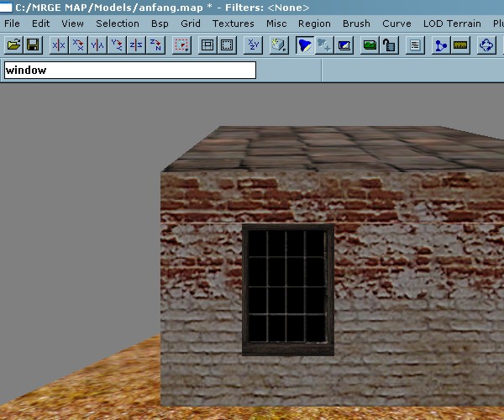504x420 pixels.
Task: Open the Selection menu
Action: 118,24
